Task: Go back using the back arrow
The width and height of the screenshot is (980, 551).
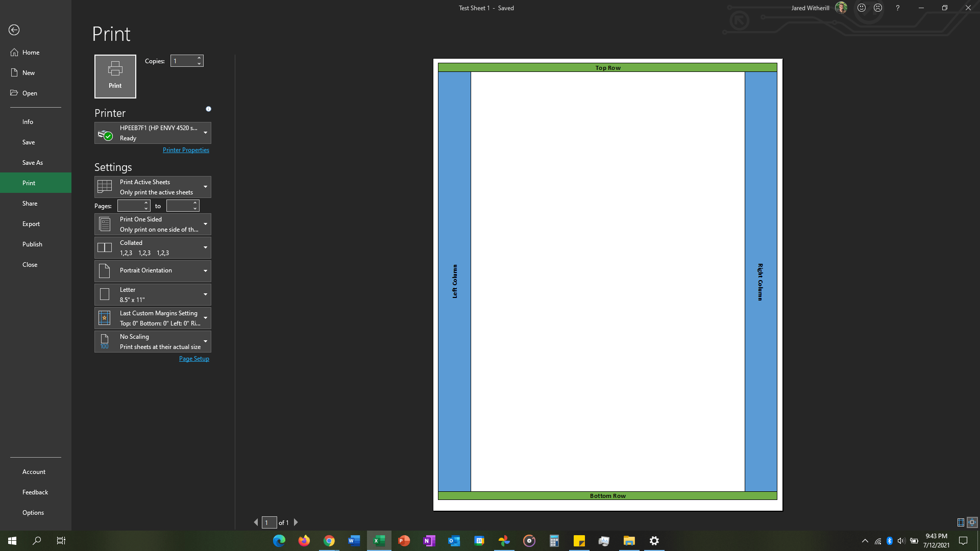Action: tap(14, 30)
